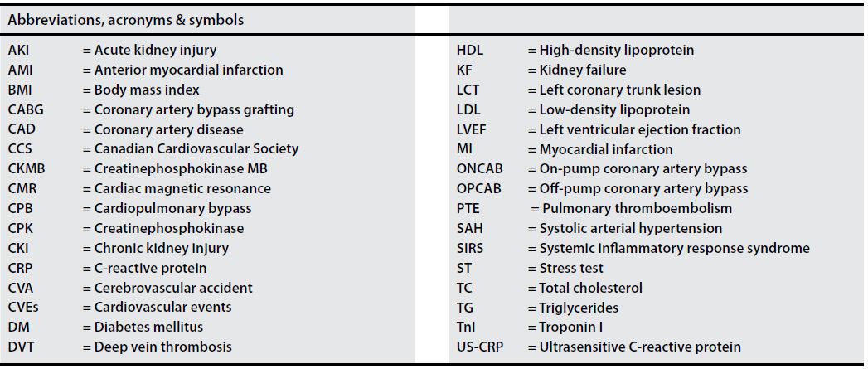Click the CKMB abbreviation
This screenshot has height=369, width=868.
click(25, 169)
